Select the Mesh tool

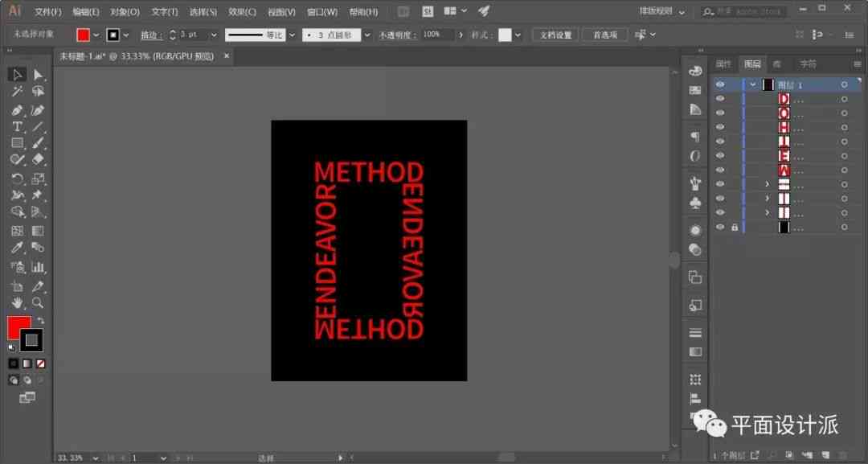click(17, 231)
